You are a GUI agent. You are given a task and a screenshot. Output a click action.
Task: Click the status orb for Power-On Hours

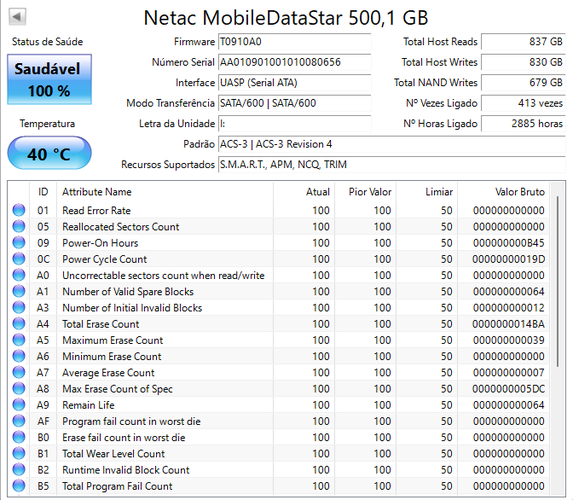[x=19, y=243]
